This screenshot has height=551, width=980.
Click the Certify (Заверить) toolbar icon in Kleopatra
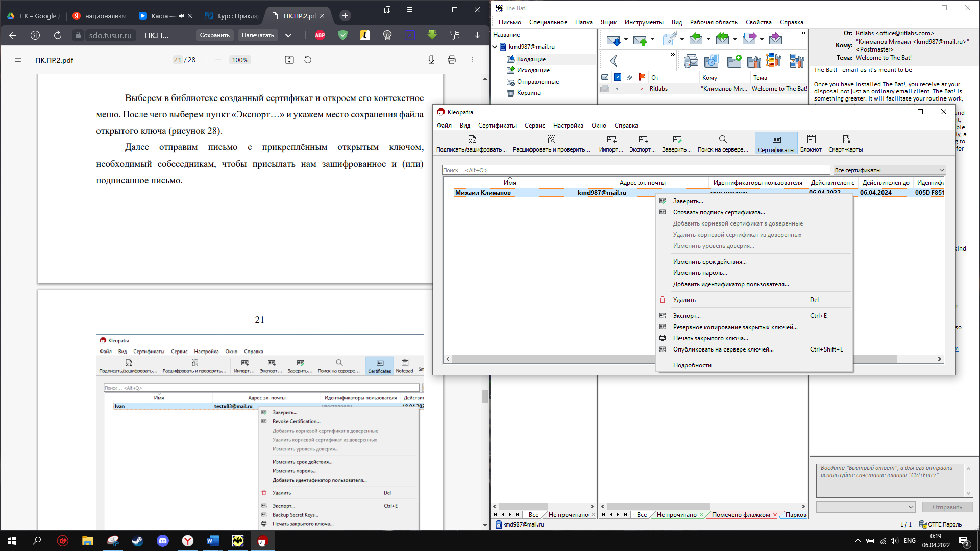pos(677,143)
